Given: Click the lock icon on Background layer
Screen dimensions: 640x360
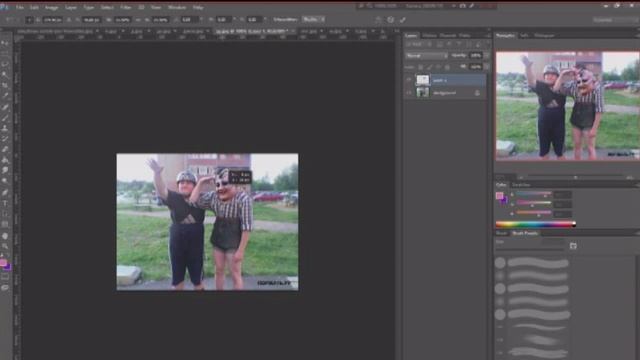Looking at the screenshot, I should coord(477,93).
